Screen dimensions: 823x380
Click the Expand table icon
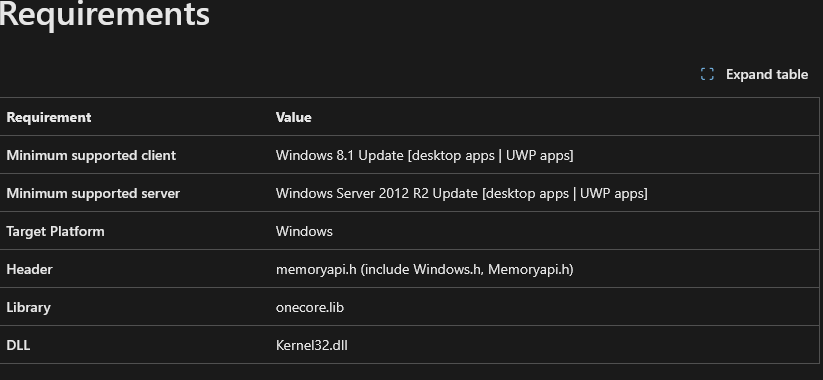(707, 75)
